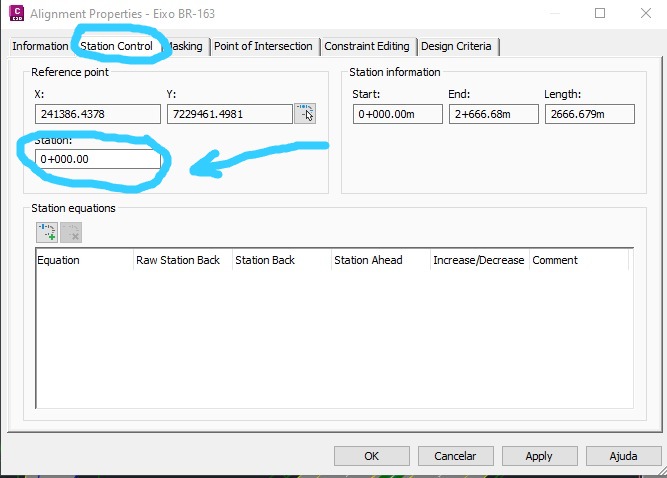This screenshot has height=478, width=667.
Task: Click the Apply button
Action: pos(538,456)
